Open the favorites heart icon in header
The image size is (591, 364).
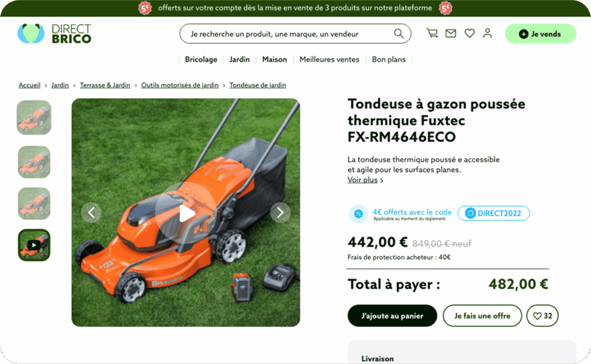pos(469,33)
